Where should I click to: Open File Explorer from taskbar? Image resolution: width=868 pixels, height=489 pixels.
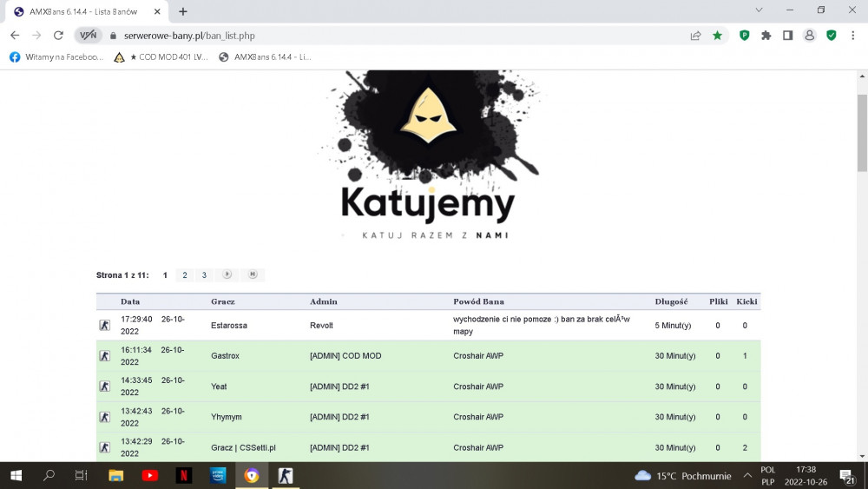115,476
